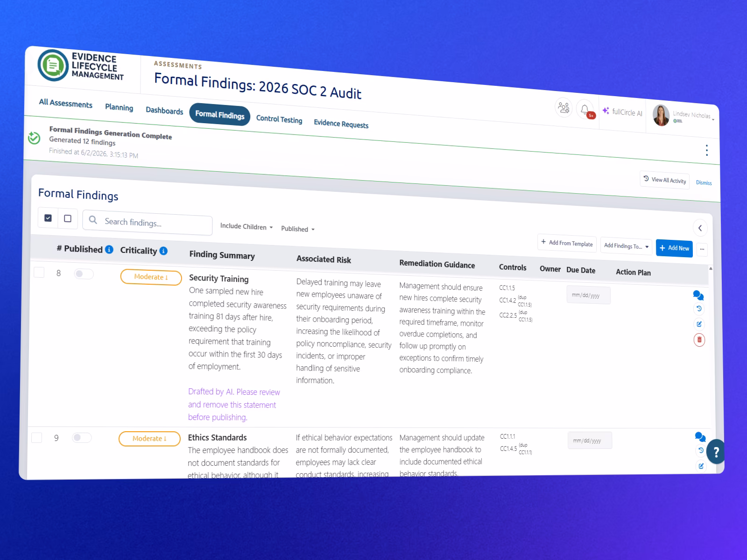The width and height of the screenshot is (747, 560).
Task: Switch to the Dashboards tab
Action: pyautogui.click(x=164, y=111)
